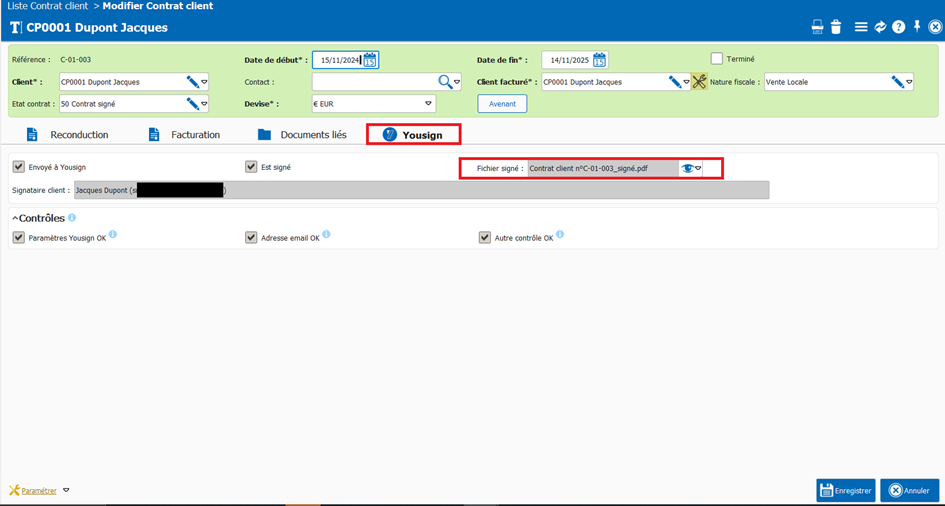This screenshot has width=945, height=506.
Task: View the signed file with the eye icon
Action: coord(687,169)
